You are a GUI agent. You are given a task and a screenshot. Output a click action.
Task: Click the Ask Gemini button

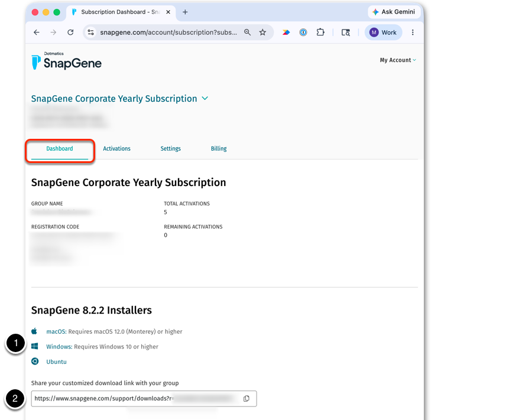pyautogui.click(x=394, y=12)
